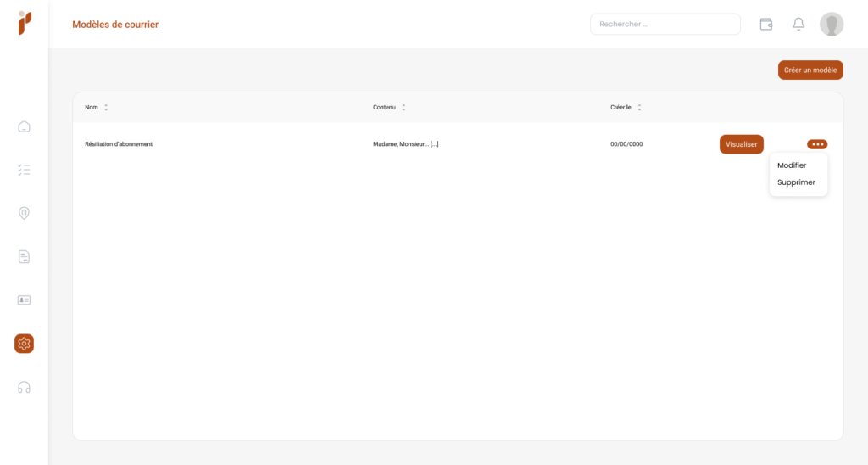
Task: Open the home icon in sidebar
Action: pyautogui.click(x=24, y=127)
